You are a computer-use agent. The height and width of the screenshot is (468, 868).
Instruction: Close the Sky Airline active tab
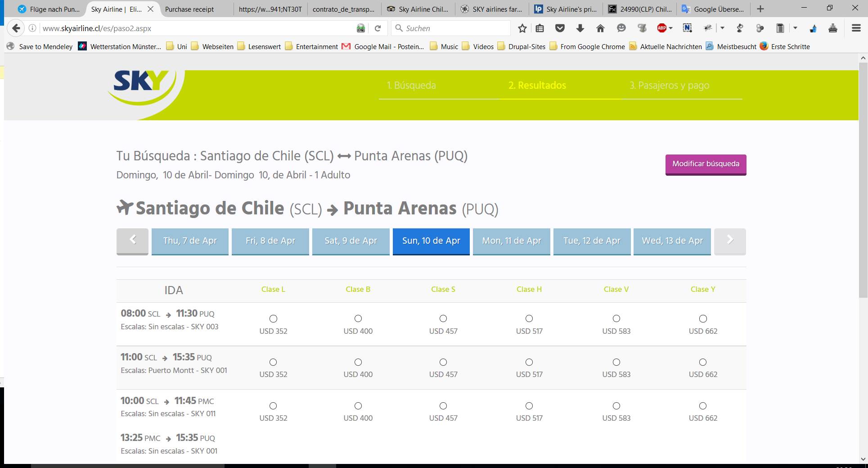point(150,9)
